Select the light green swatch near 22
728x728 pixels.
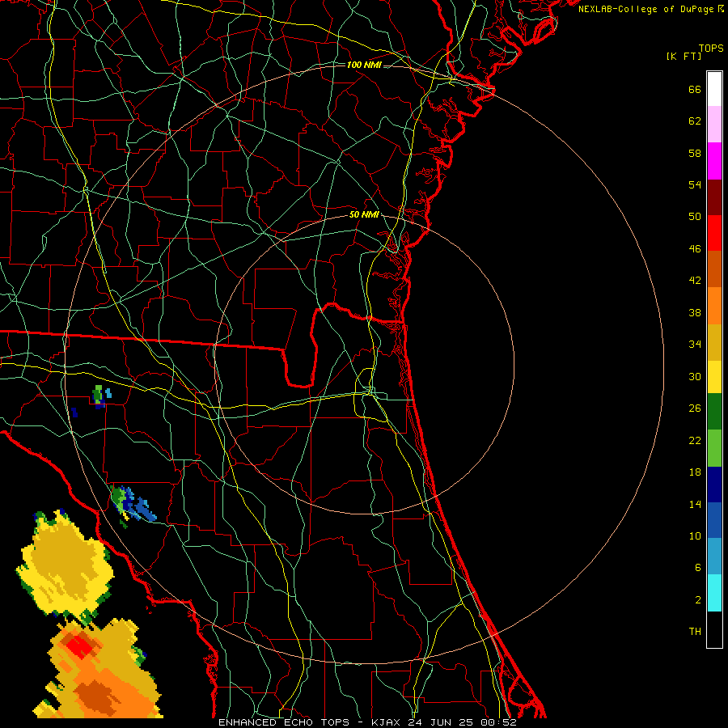tap(714, 448)
